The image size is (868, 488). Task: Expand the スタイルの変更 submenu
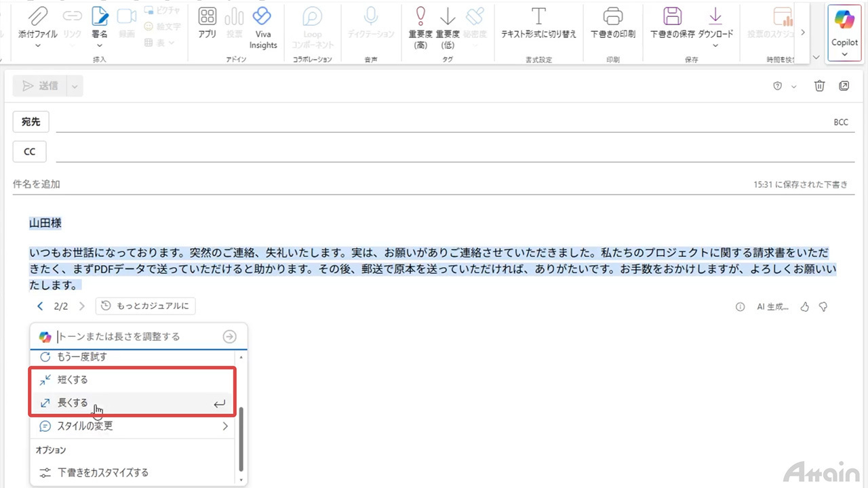(x=225, y=426)
